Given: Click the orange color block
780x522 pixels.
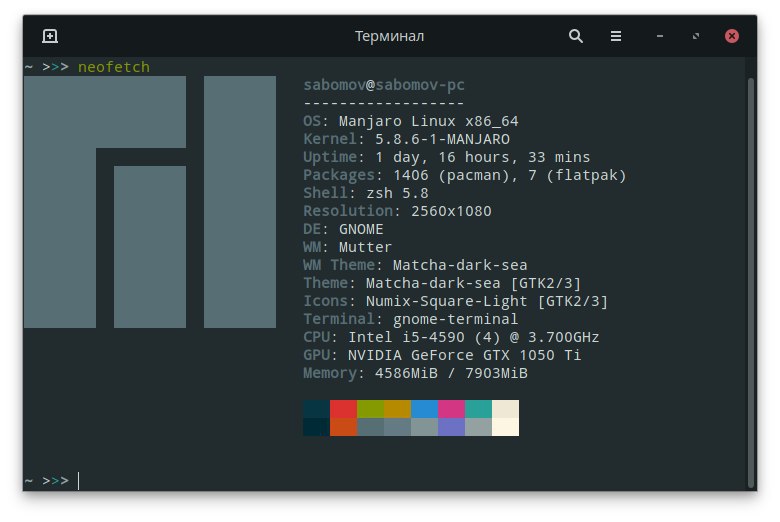Looking at the screenshot, I should (x=343, y=427).
